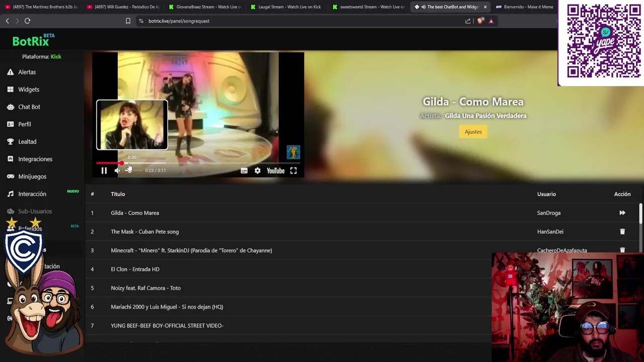Image resolution: width=644 pixels, height=362 pixels.
Task: Delete the Minecraft Minero song request
Action: click(x=622, y=250)
